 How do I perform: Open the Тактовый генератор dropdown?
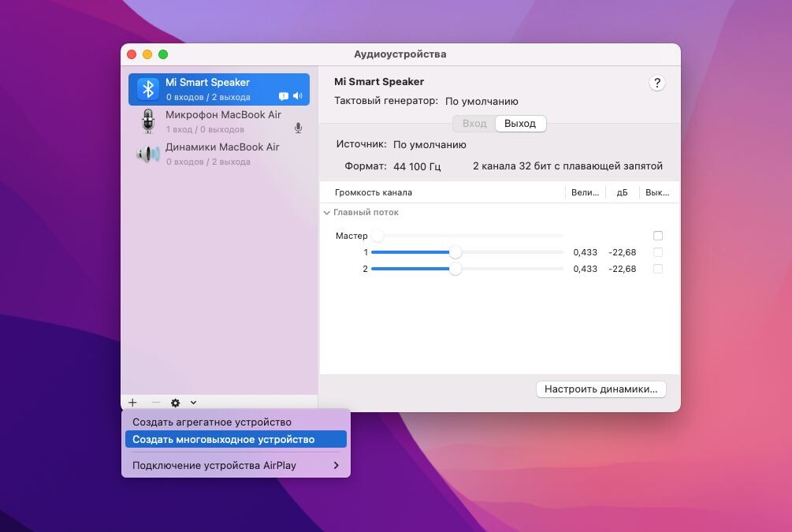coord(482,101)
